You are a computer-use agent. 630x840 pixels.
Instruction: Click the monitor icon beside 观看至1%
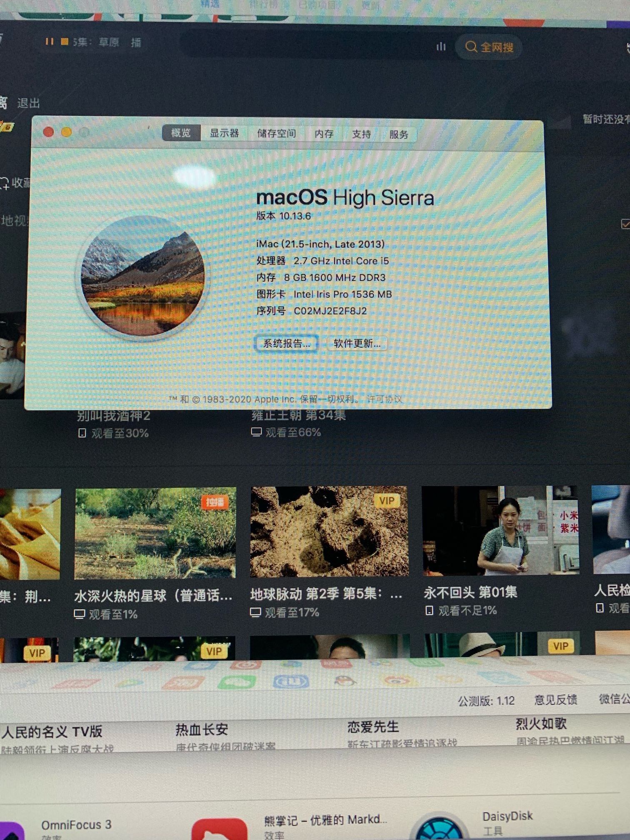pos(80,615)
